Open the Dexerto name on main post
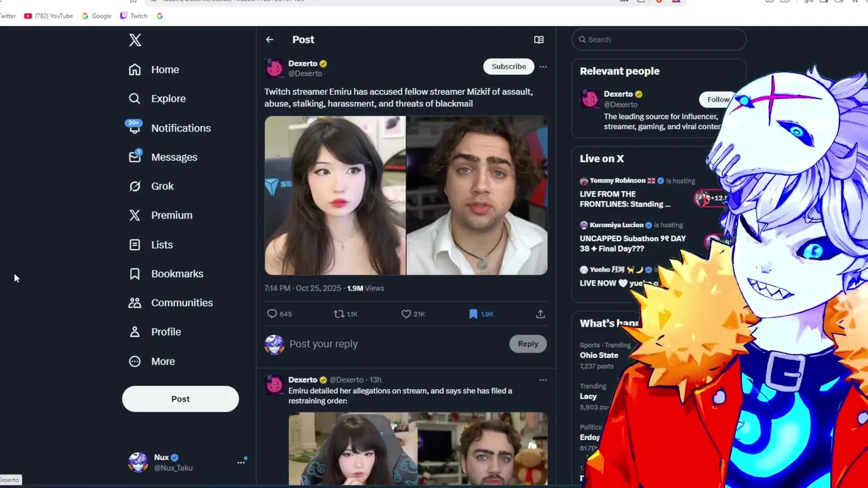 (x=303, y=64)
